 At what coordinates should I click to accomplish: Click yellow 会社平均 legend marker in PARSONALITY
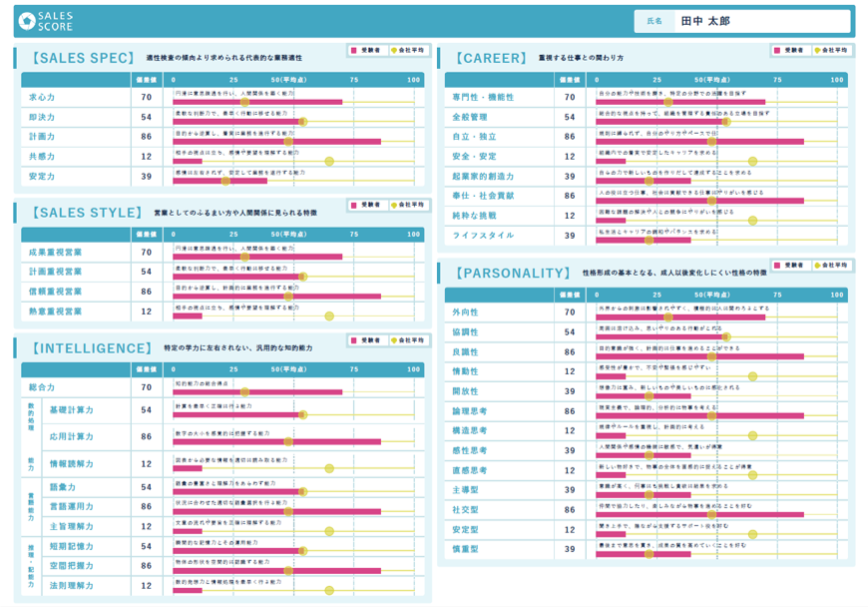point(817,266)
